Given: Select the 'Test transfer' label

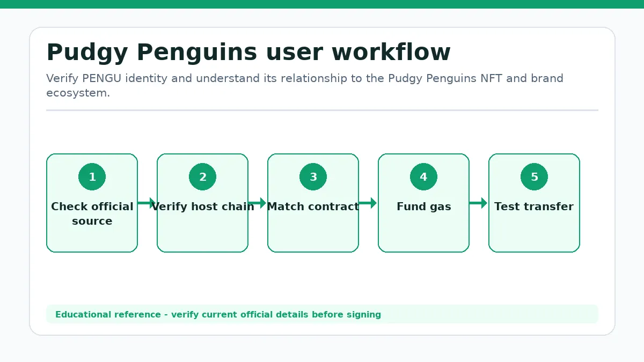Looking at the screenshot, I should (534, 206).
